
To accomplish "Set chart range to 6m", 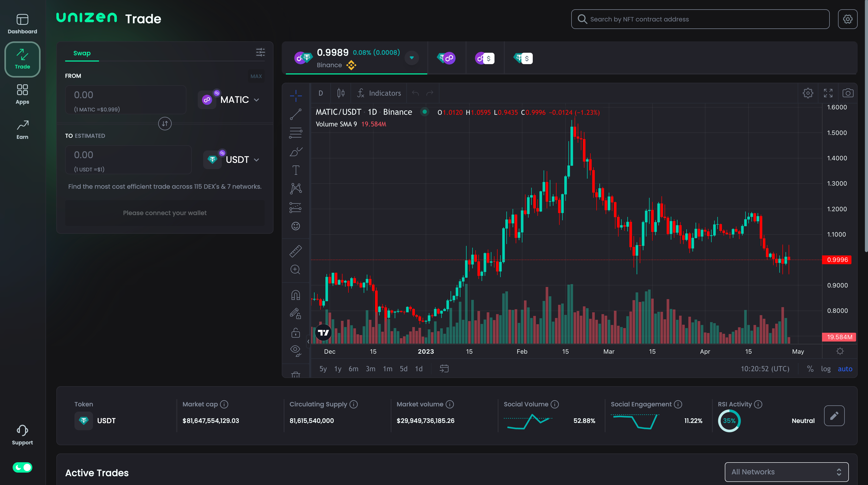I will 353,369.
